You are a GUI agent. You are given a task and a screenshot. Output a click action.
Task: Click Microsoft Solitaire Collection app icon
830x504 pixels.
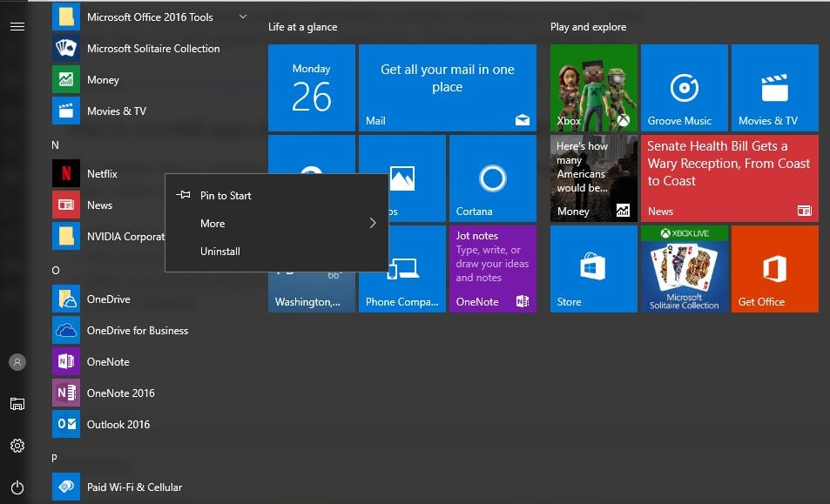pyautogui.click(x=66, y=49)
